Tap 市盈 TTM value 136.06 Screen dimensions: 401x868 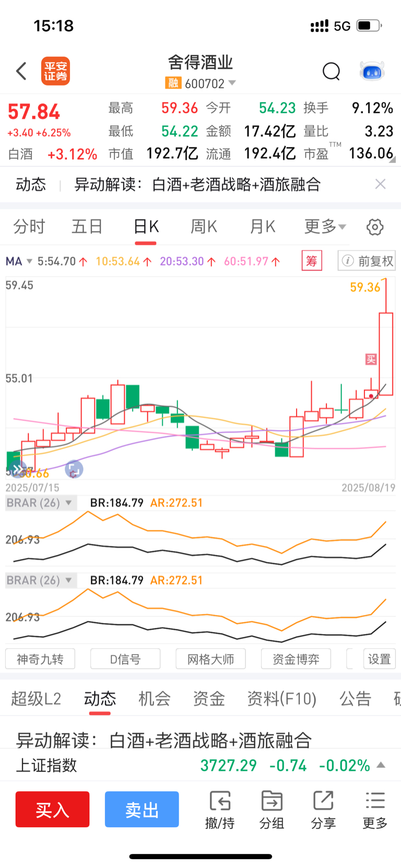[x=371, y=153]
